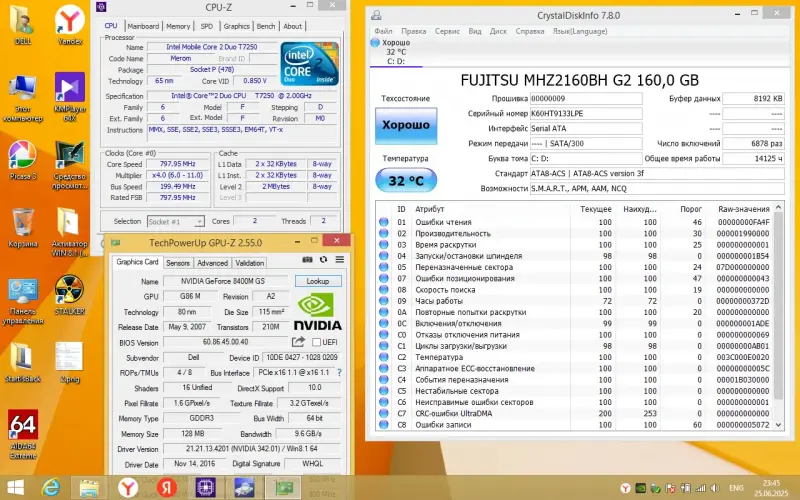Open the Bench tab in CPU-Z
800x500 pixels.
click(266, 26)
